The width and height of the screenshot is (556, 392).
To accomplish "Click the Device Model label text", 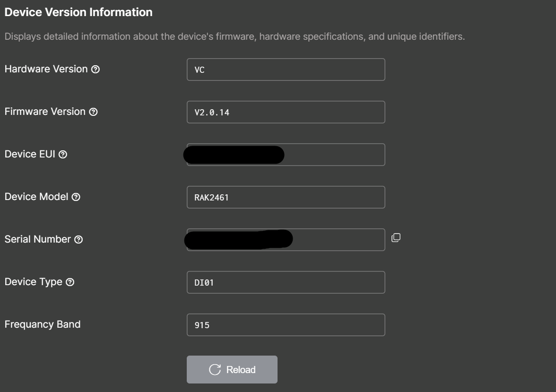I will (x=36, y=197).
